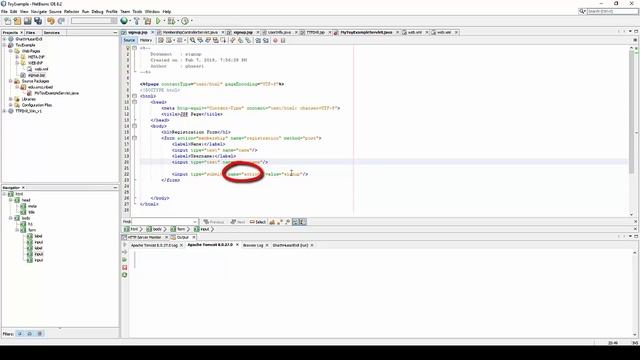Click the Debug Project toolbar icon
The height and width of the screenshot is (360, 640).
pyautogui.click(x=171, y=21)
